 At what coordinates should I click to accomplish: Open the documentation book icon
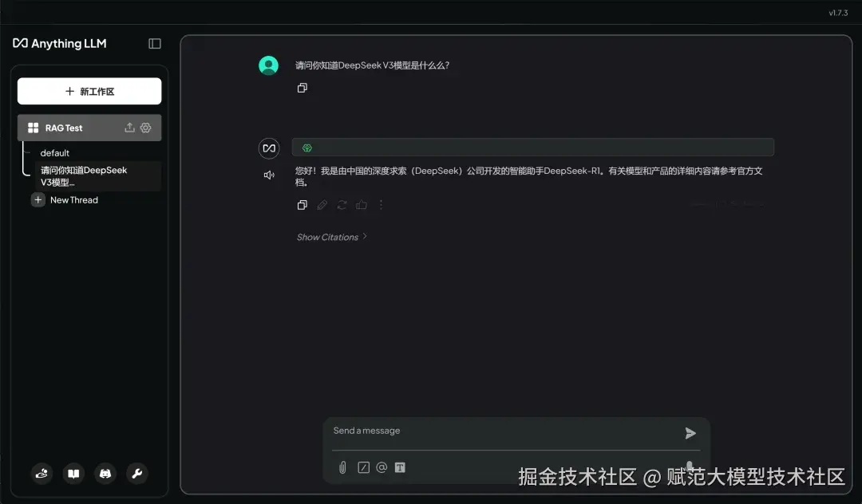[73, 474]
